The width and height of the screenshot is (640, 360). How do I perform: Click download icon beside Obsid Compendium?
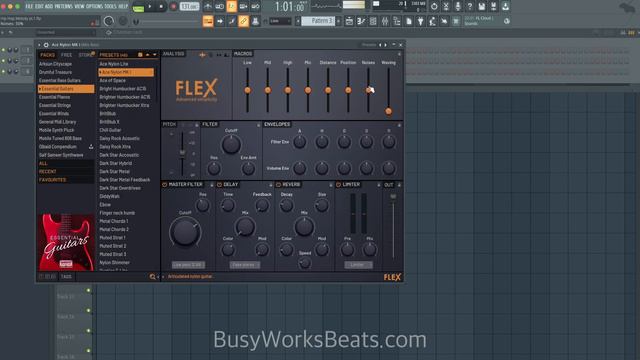click(x=91, y=147)
